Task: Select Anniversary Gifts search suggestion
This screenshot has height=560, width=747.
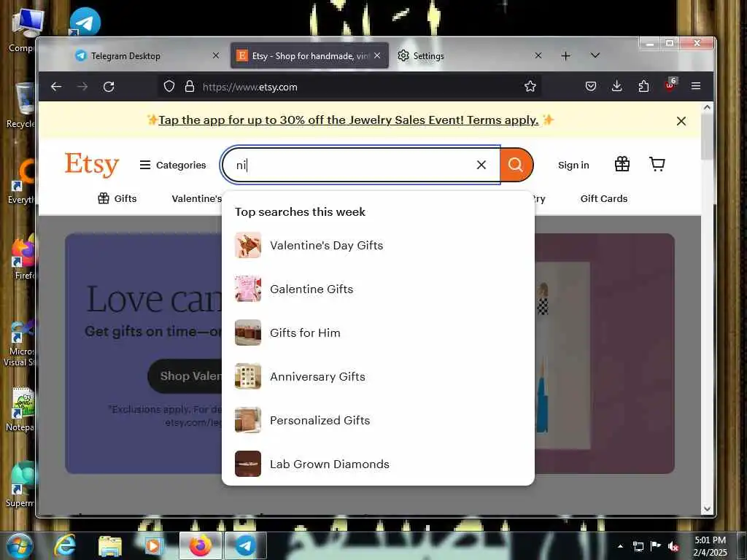Action: pyautogui.click(x=378, y=377)
